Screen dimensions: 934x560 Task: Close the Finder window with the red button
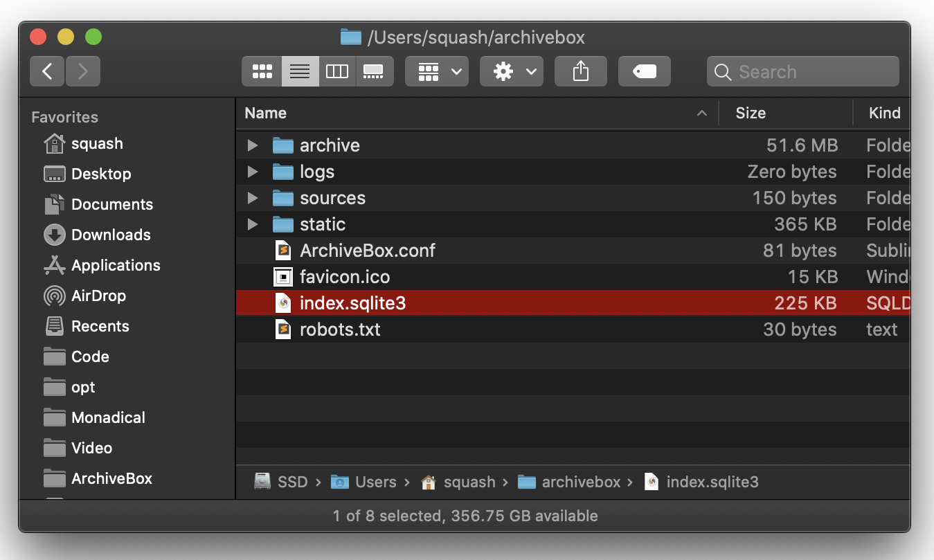click(38, 37)
